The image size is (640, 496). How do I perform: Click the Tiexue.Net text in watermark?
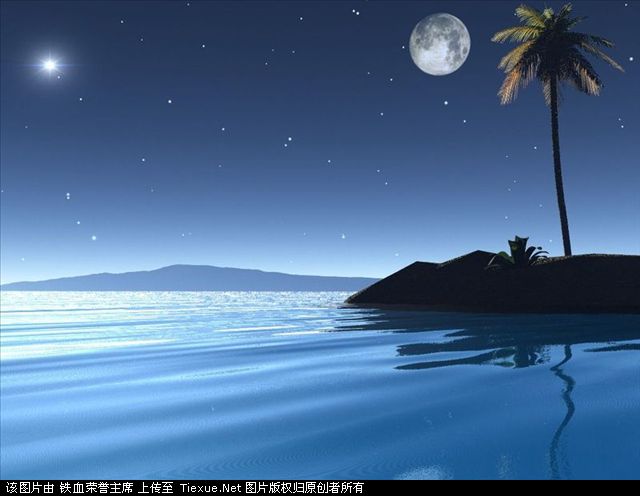click(210, 488)
